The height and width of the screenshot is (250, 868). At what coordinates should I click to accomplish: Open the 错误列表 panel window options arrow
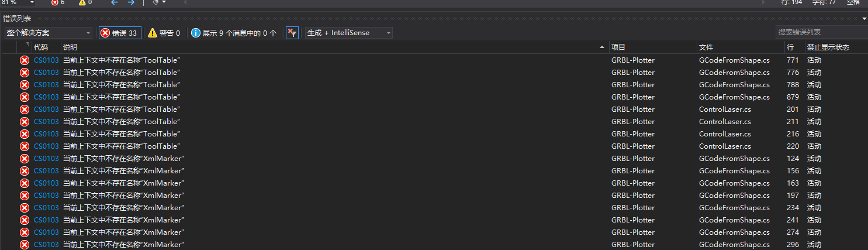864,19
